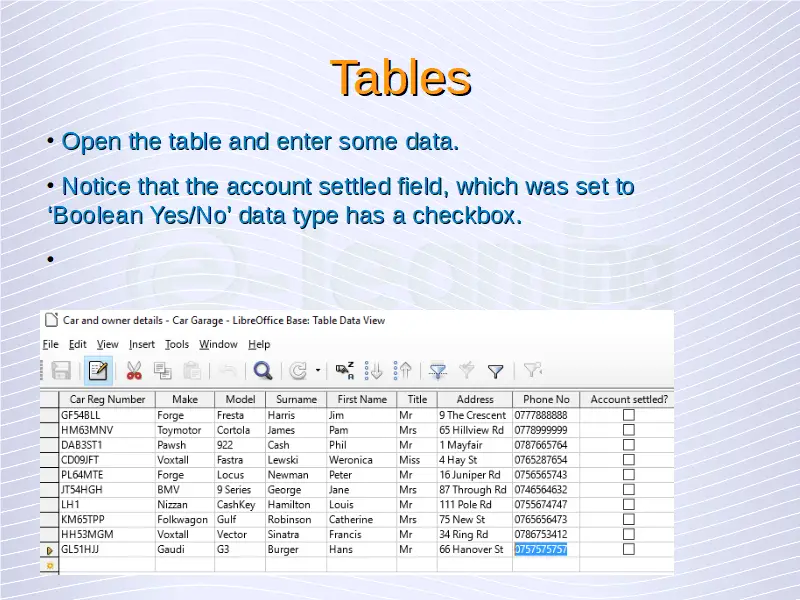Click the Copy icon in toolbar

pyautogui.click(x=163, y=370)
